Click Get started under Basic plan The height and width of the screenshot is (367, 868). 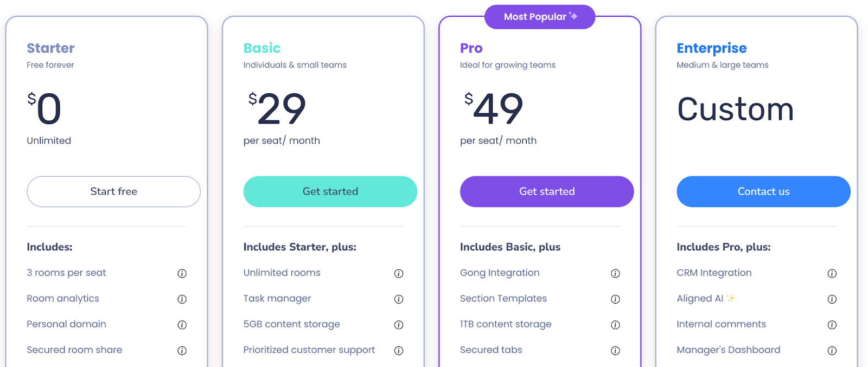point(330,191)
